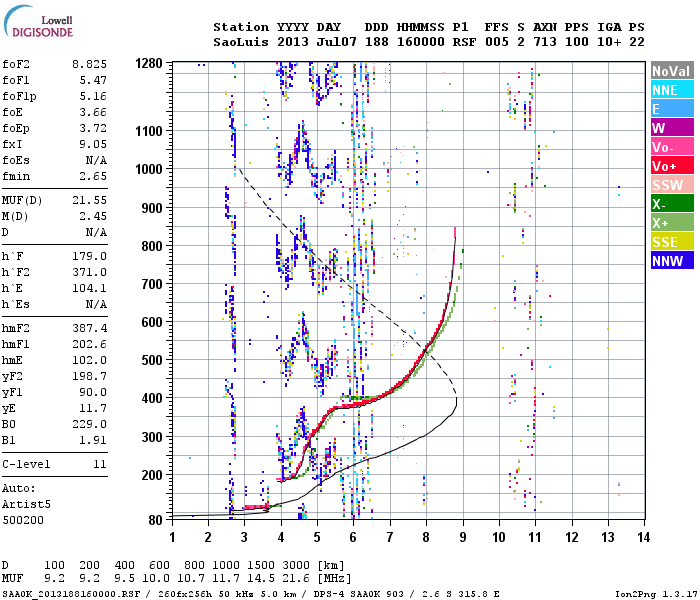Click the foEp value 3.72
The image size is (700, 600).
coord(93,129)
